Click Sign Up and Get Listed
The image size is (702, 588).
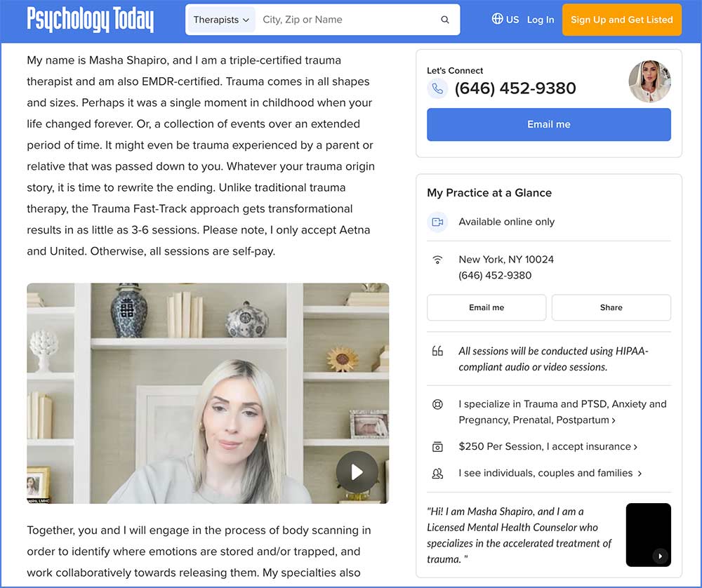point(621,20)
